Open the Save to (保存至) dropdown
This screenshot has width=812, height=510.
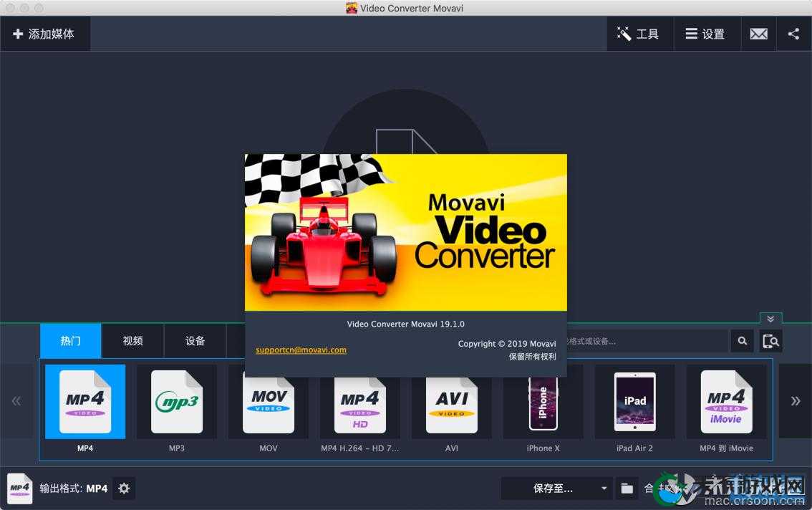pyautogui.click(x=557, y=489)
